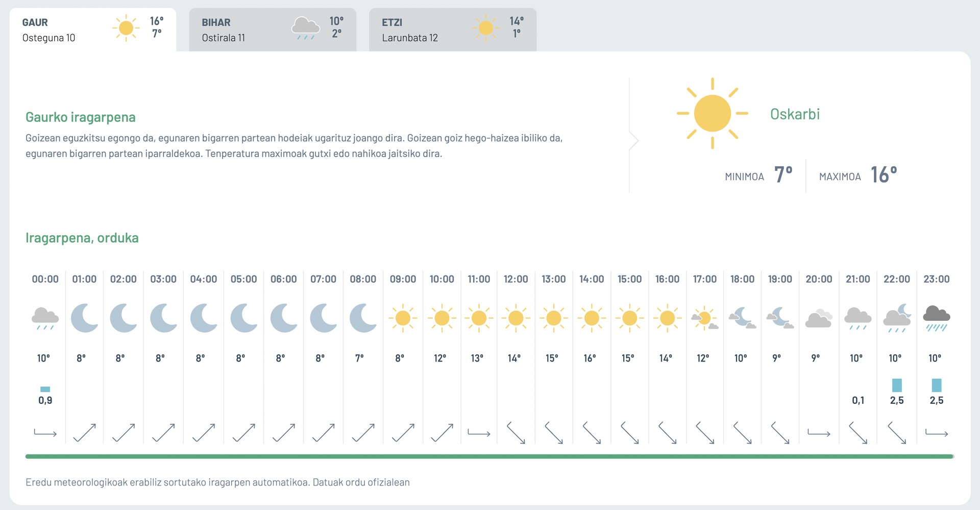Click the wind arrow at 20:00
The width and height of the screenshot is (980, 510).
819,433
